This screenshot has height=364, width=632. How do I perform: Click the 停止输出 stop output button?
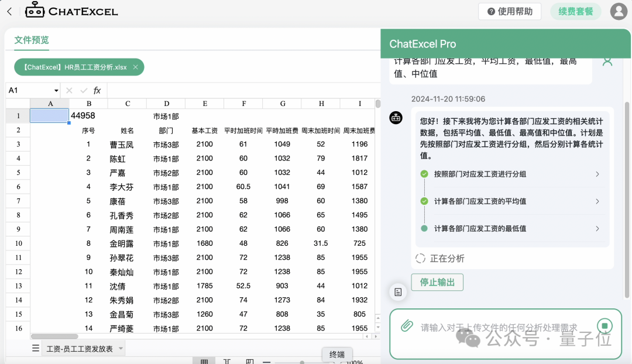point(437,282)
